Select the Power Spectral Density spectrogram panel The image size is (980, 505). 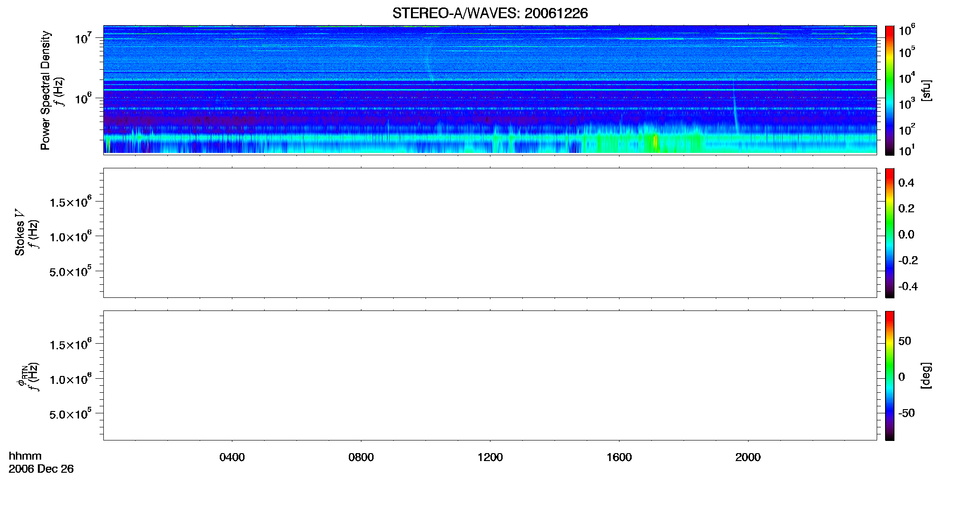click(x=490, y=89)
